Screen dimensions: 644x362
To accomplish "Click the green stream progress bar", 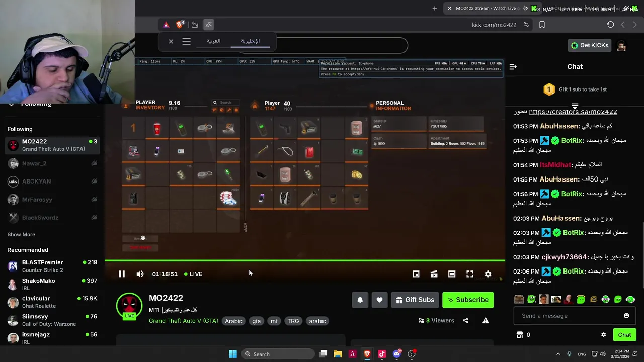I will [x=304, y=260].
